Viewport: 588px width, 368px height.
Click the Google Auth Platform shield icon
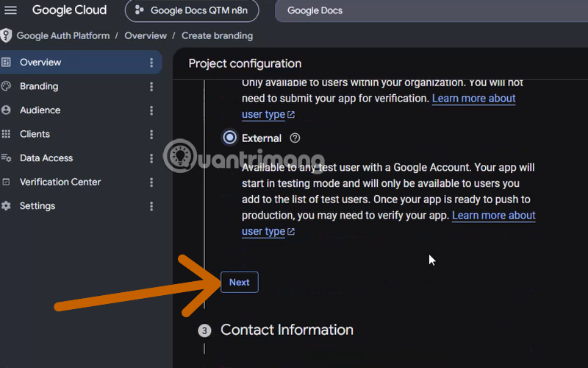pyautogui.click(x=6, y=35)
